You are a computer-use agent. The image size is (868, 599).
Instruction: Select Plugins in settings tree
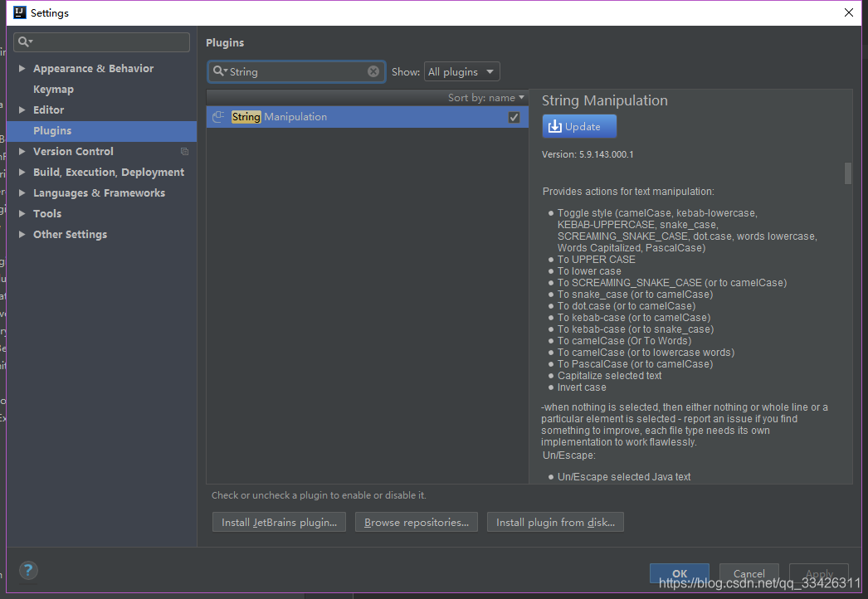102,130
